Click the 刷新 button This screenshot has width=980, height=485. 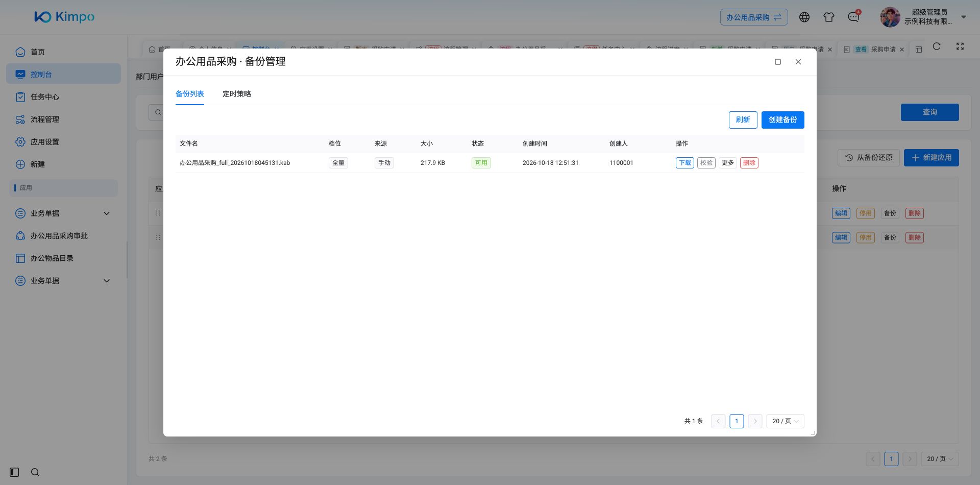pos(743,120)
